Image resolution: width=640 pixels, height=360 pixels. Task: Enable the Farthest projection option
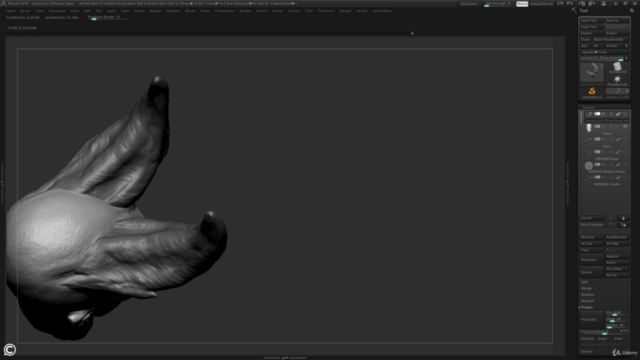[588, 338]
